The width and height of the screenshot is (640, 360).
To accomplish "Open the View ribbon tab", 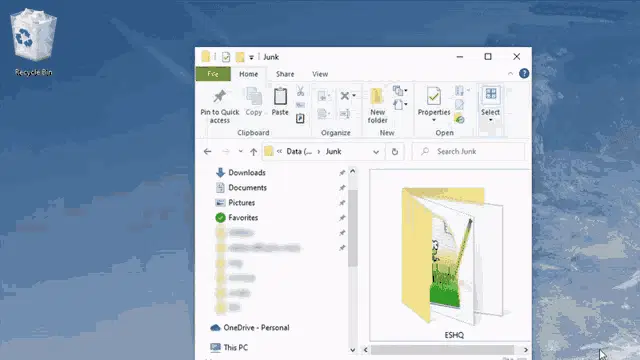I will 320,74.
